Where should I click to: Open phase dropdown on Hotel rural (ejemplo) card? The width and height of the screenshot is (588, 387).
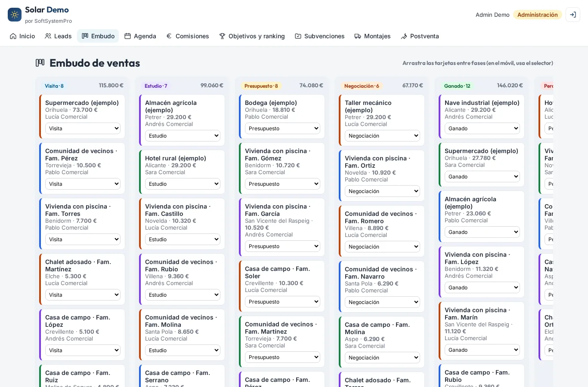[x=183, y=184]
